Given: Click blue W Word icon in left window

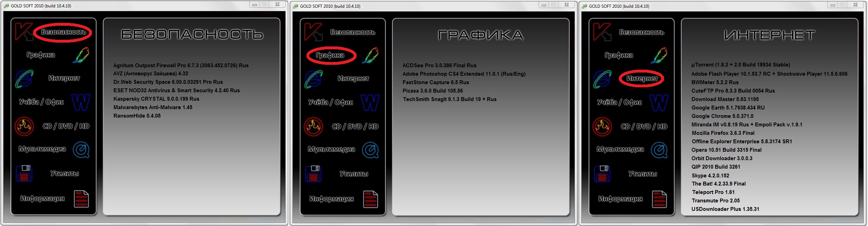Looking at the screenshot, I should pyautogui.click(x=81, y=102).
